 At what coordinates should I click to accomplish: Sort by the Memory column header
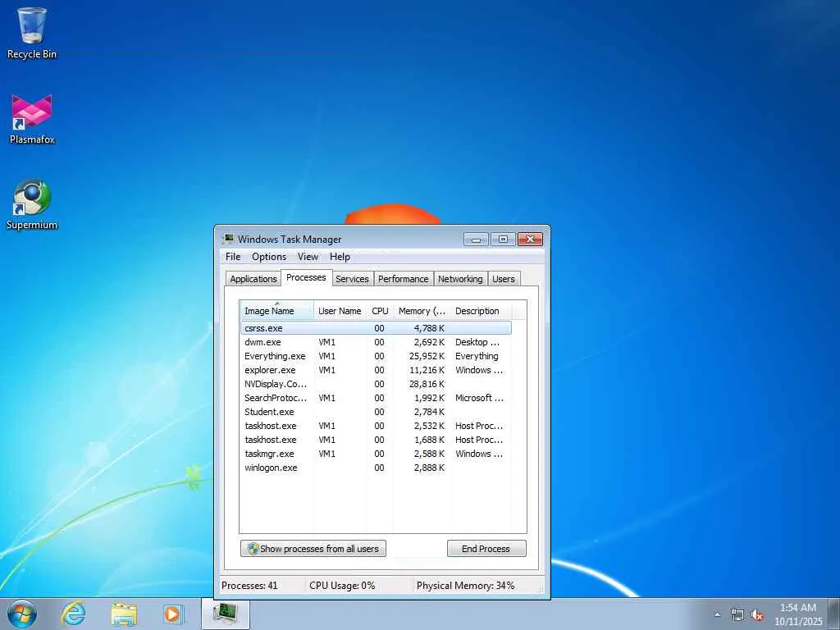[422, 311]
